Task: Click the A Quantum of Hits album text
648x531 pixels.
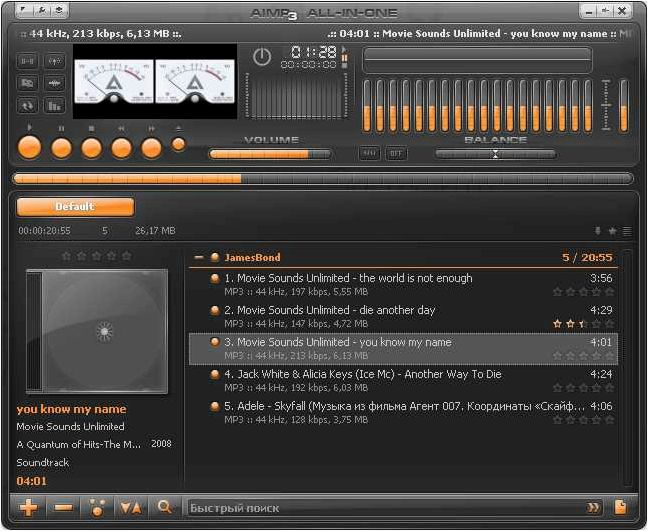Action: tap(79, 445)
